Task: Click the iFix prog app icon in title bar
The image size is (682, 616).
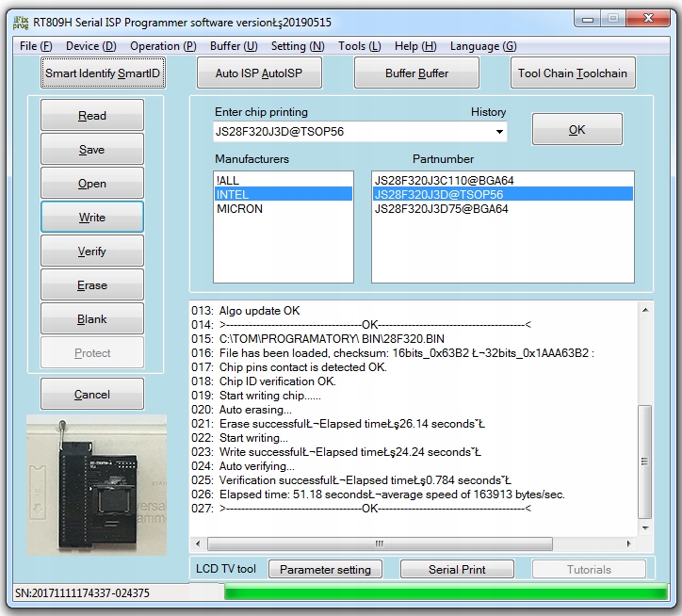Action: click(20, 22)
